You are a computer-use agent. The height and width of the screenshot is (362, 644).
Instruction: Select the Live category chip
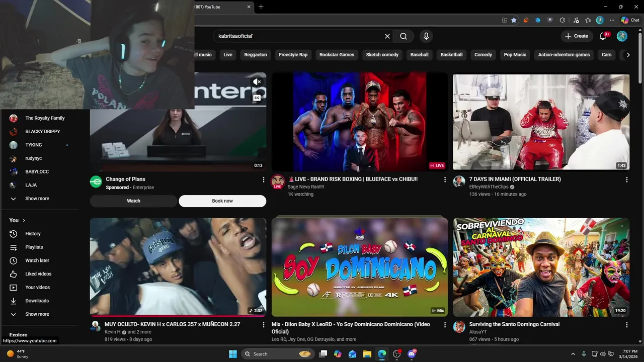[228, 55]
